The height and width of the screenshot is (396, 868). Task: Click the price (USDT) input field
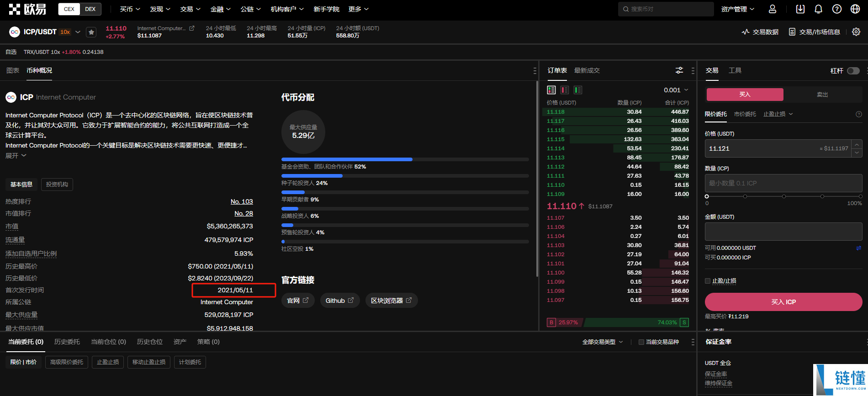[x=778, y=148]
